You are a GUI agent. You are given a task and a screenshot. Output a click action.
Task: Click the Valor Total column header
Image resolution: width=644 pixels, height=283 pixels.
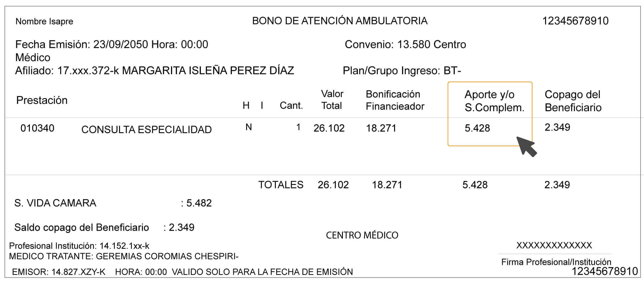point(332,100)
